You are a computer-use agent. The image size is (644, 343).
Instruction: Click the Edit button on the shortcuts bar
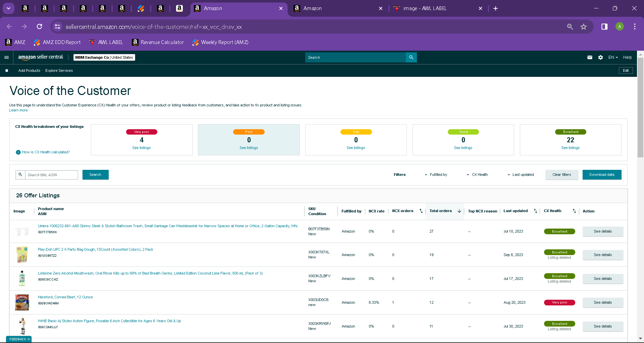point(626,71)
